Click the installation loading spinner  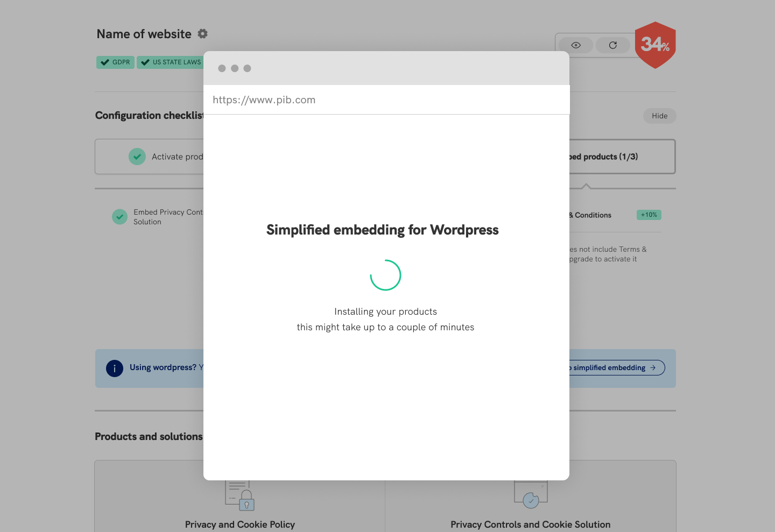(x=385, y=274)
